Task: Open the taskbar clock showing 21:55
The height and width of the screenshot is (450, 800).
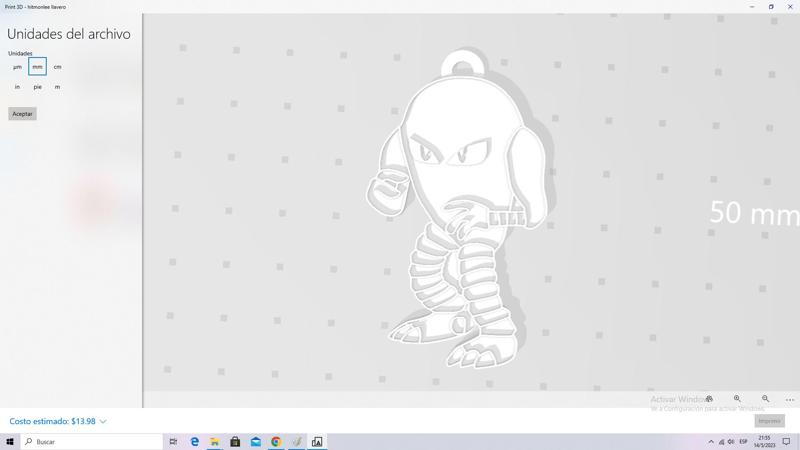Action: click(x=764, y=442)
